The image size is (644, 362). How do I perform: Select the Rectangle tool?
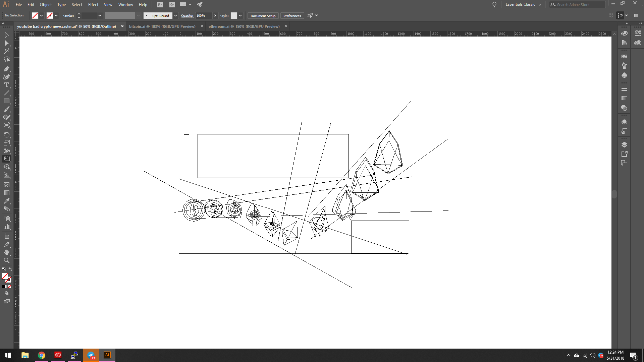[6, 101]
